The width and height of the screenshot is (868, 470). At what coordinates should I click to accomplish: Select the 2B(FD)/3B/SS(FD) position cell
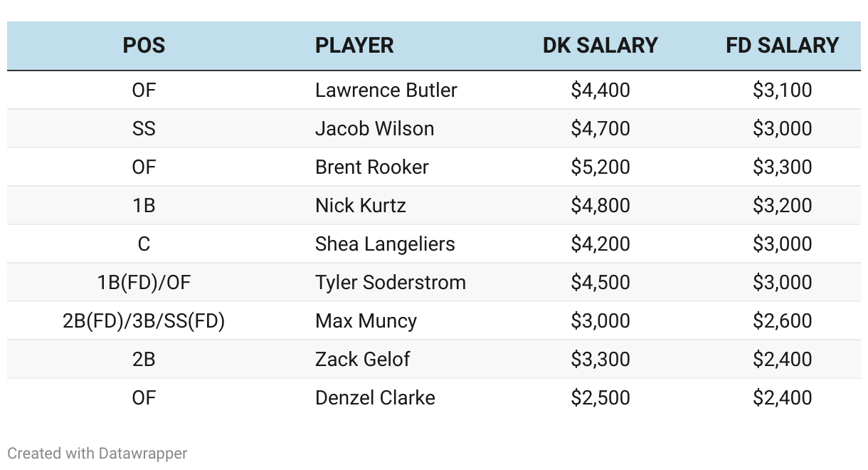[144, 320]
